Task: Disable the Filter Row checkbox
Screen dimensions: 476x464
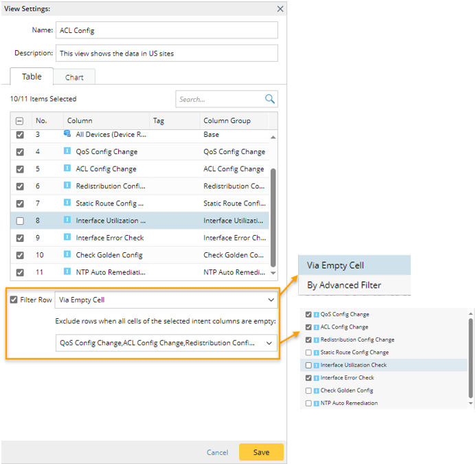Action: (14, 300)
